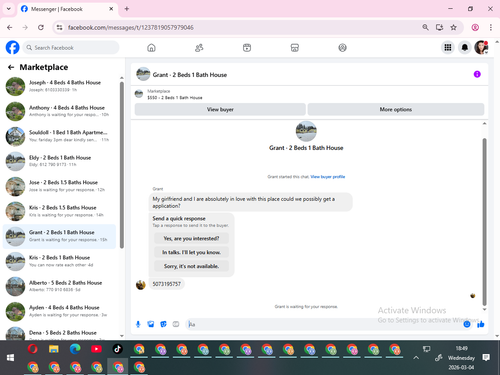Click the phone number message 5073195757

pos(166,284)
